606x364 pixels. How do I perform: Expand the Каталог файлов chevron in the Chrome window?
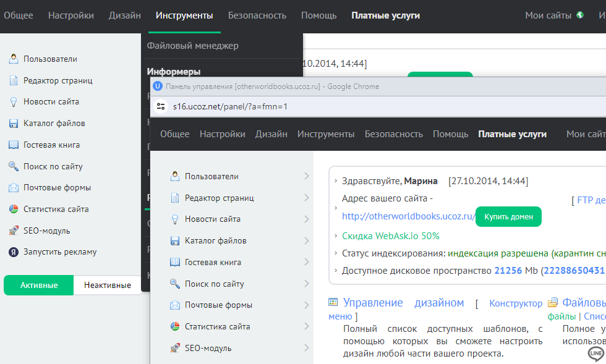click(307, 241)
